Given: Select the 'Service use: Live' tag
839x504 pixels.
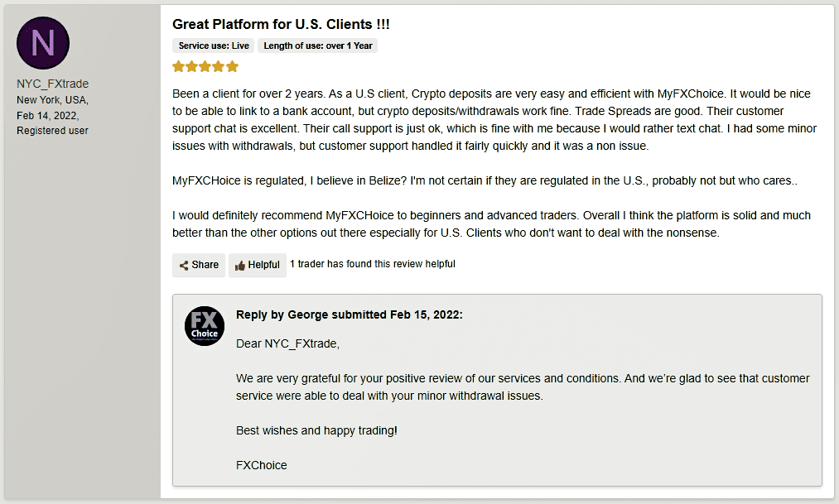Looking at the screenshot, I should tap(214, 46).
